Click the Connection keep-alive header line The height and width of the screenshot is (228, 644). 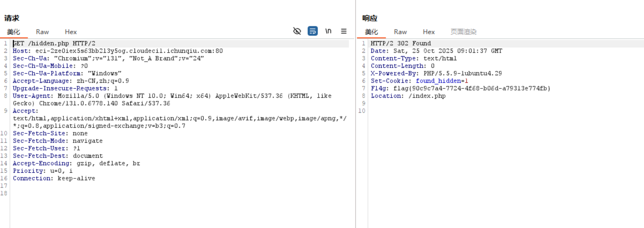tap(54, 178)
